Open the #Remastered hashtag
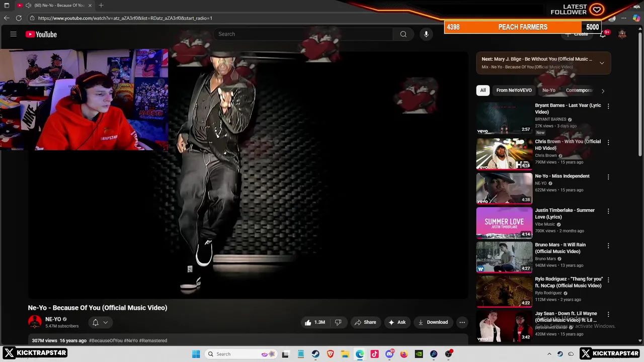This screenshot has width=644, height=362. point(153,340)
